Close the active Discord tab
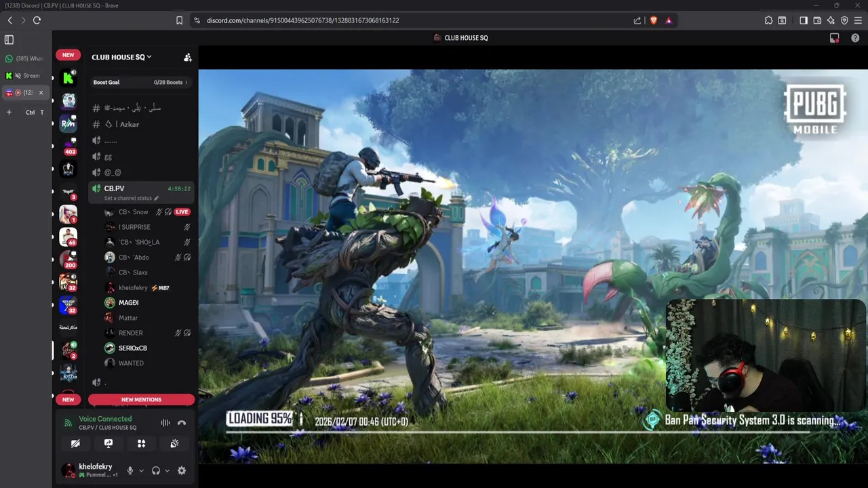The width and height of the screenshot is (868, 488). 41,93
